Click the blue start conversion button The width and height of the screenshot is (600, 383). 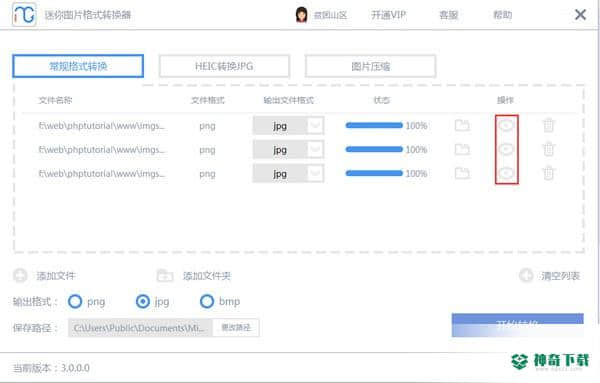click(x=518, y=325)
